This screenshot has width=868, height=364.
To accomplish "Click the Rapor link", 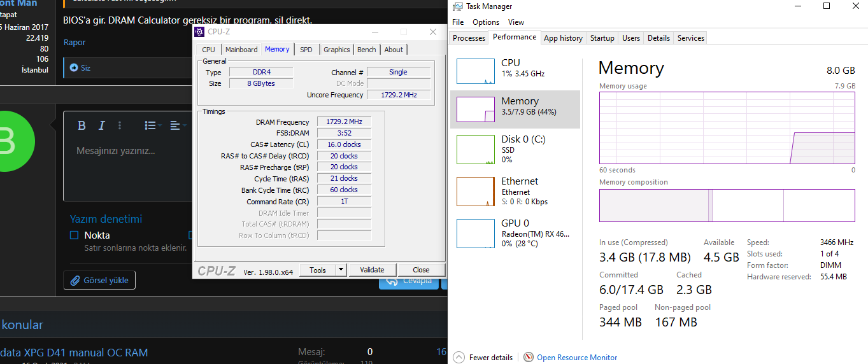I will point(74,42).
